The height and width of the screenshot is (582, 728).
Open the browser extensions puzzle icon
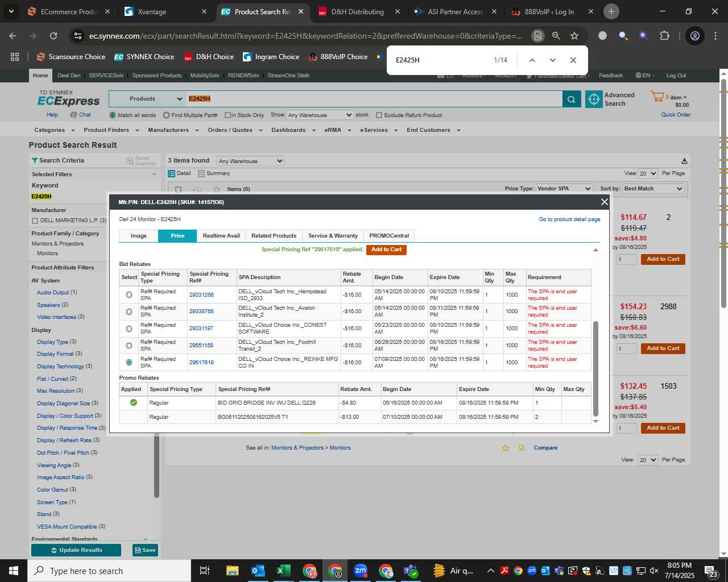664,36
